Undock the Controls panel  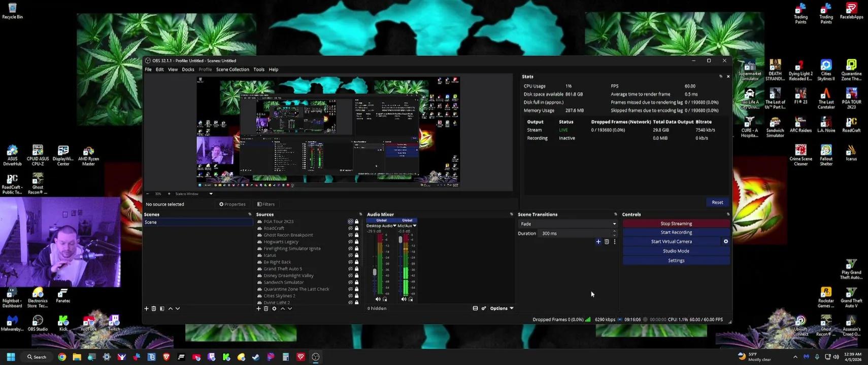click(728, 214)
